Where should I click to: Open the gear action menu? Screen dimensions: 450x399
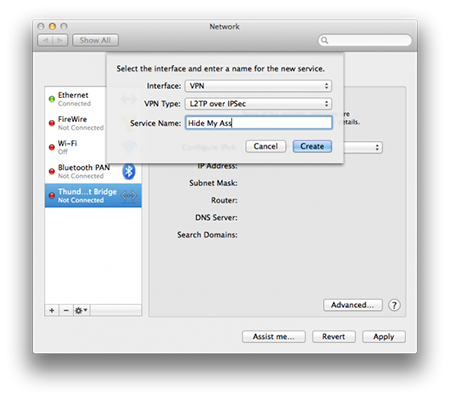(81, 310)
